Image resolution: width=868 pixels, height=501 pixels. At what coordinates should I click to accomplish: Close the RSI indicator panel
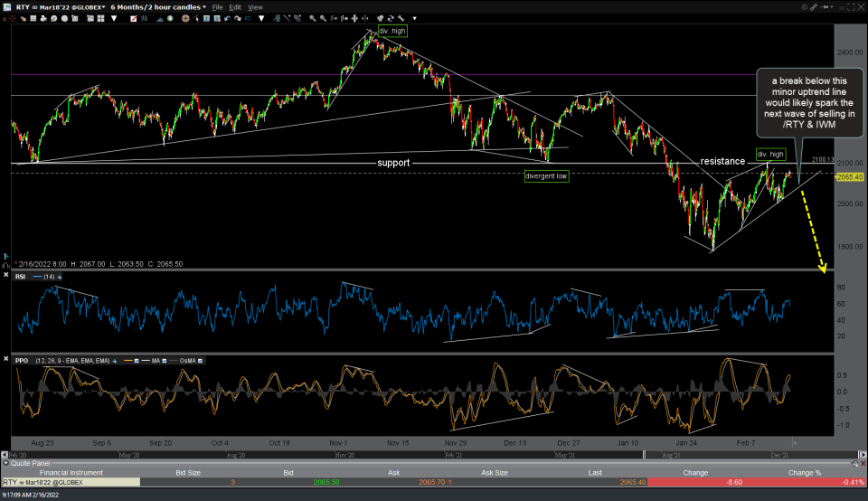coord(7,276)
